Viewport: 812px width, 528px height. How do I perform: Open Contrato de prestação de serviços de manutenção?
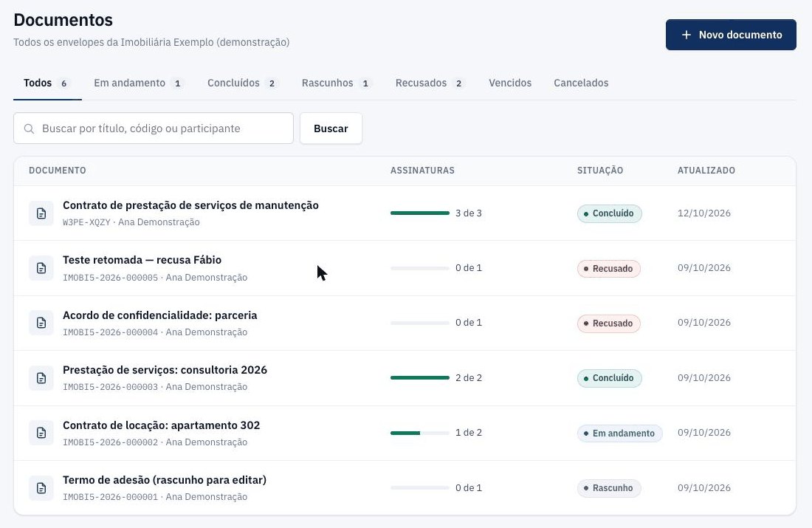click(x=190, y=205)
